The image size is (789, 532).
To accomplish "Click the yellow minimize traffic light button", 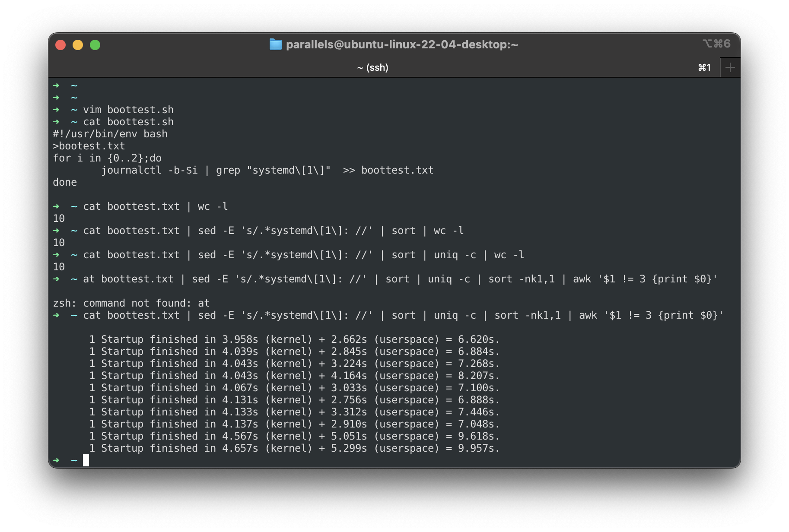I will pos(78,44).
